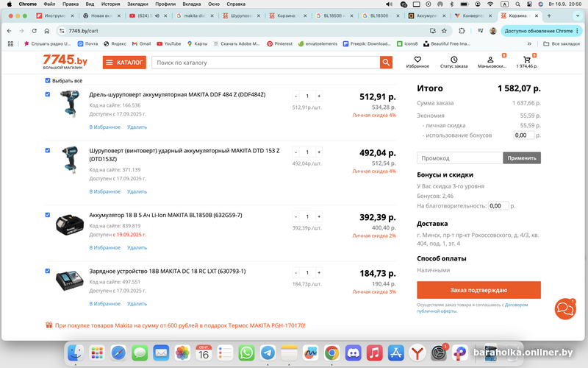Open Music app in the Dock

coord(375,353)
